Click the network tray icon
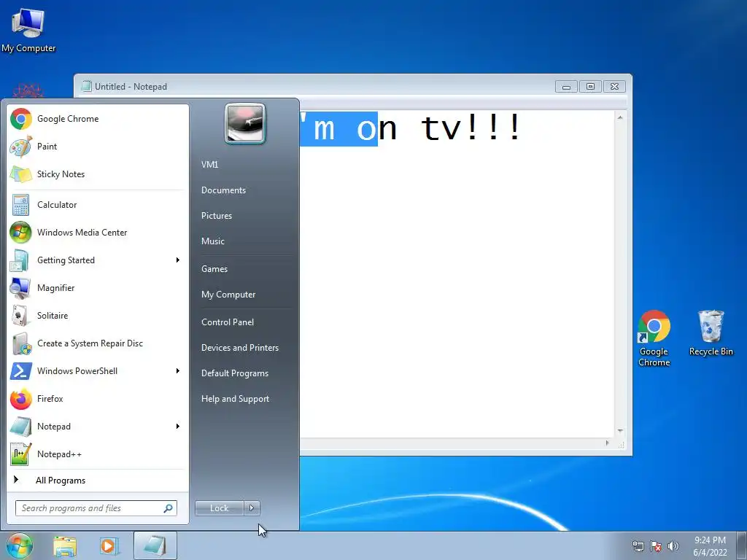 click(x=638, y=546)
